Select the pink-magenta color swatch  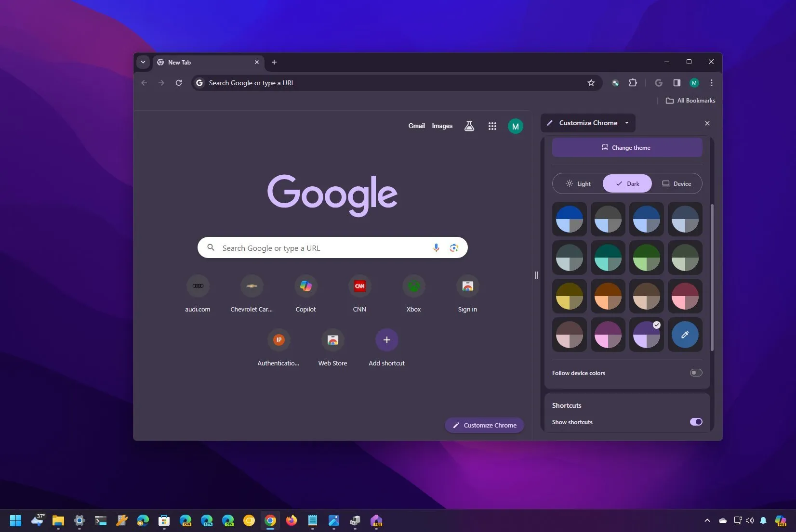(608, 335)
